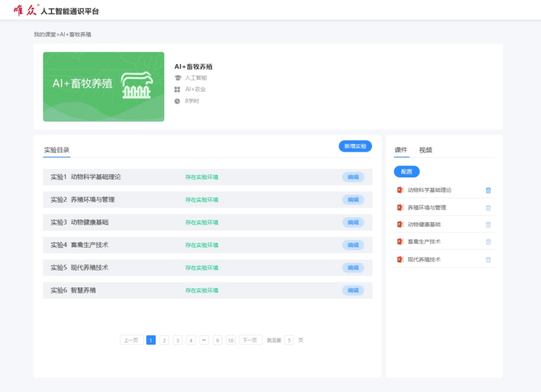Delete the 动物科学基础理论 courseware via trash icon
541x392 pixels.
coord(488,190)
